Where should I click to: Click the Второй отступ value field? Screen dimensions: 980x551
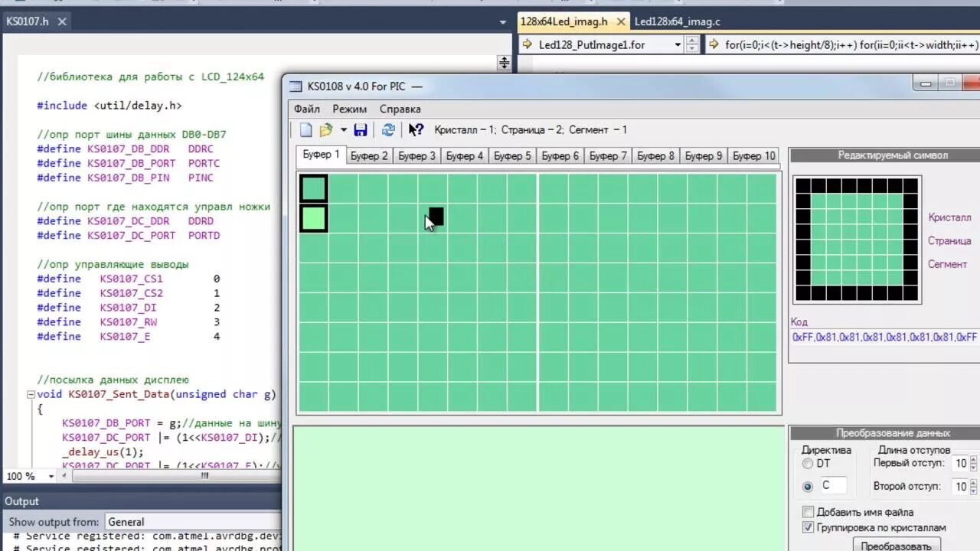[959, 486]
